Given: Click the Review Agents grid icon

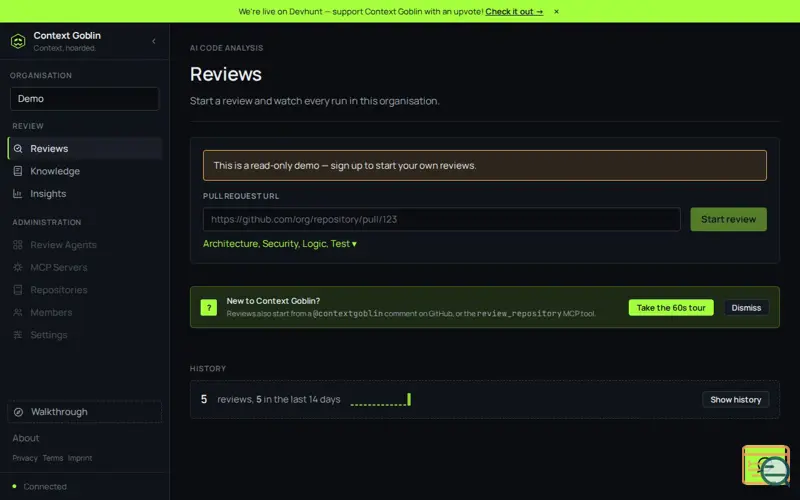Looking at the screenshot, I should click(x=18, y=245).
